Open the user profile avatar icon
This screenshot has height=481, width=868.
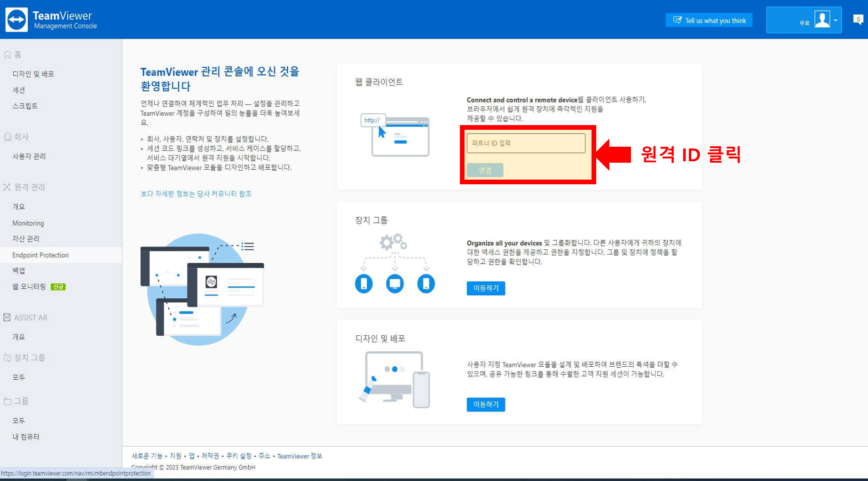pos(822,20)
